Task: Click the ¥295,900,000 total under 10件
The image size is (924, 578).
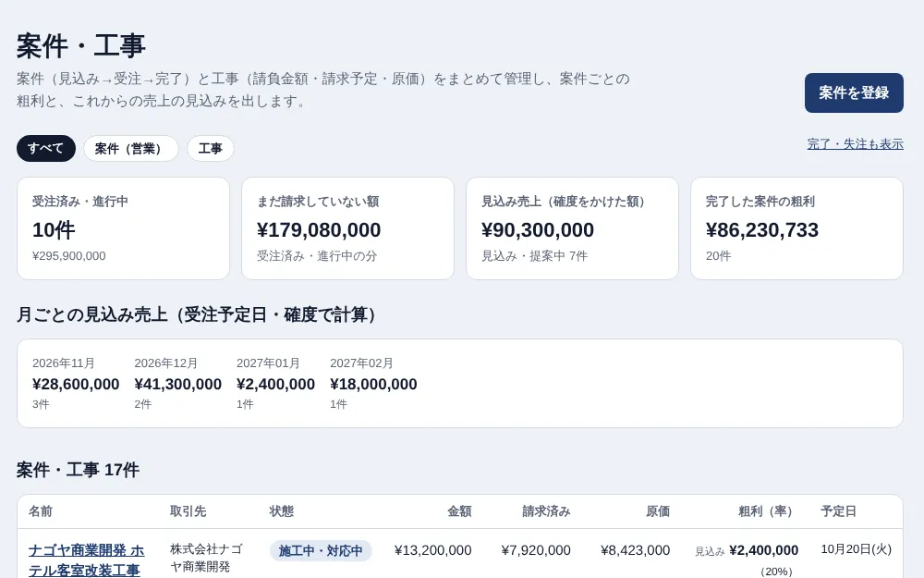Action: (69, 256)
